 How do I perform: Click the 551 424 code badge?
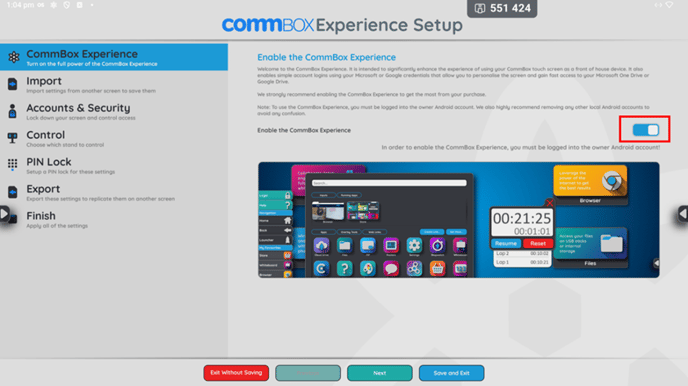coord(502,8)
